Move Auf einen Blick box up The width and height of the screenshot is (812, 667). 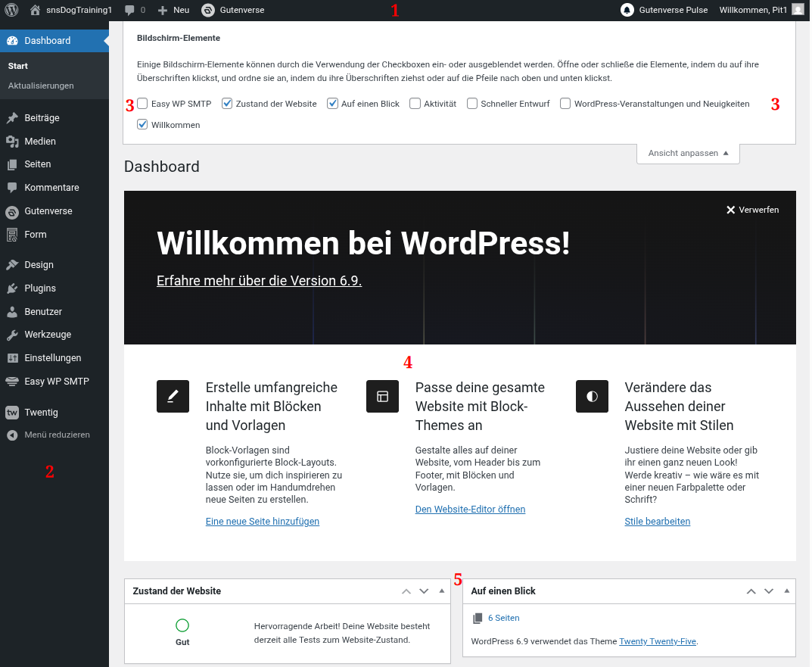751,591
